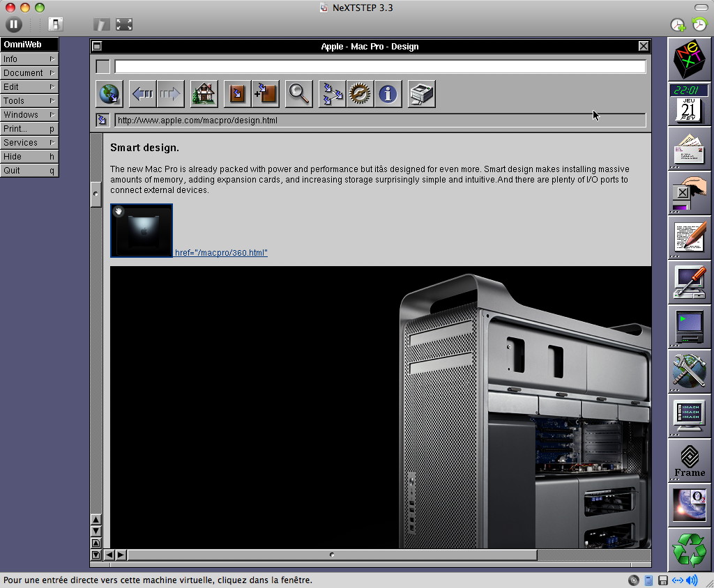This screenshot has width=714, height=588.
Task: Launch the MACH terminal dock icon
Action: click(x=689, y=417)
